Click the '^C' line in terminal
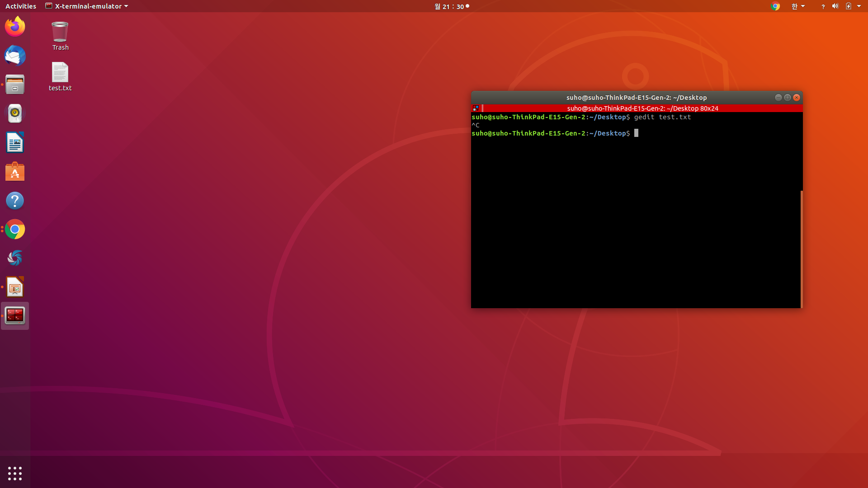 [x=475, y=125]
